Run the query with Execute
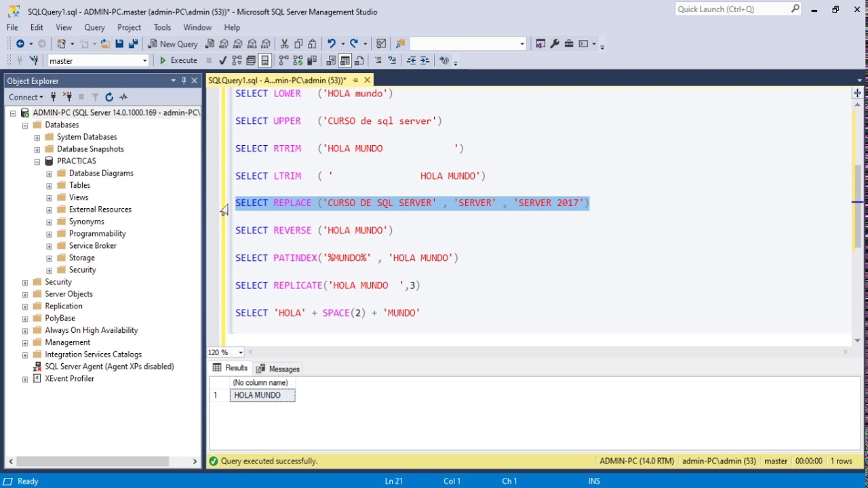 [178, 60]
